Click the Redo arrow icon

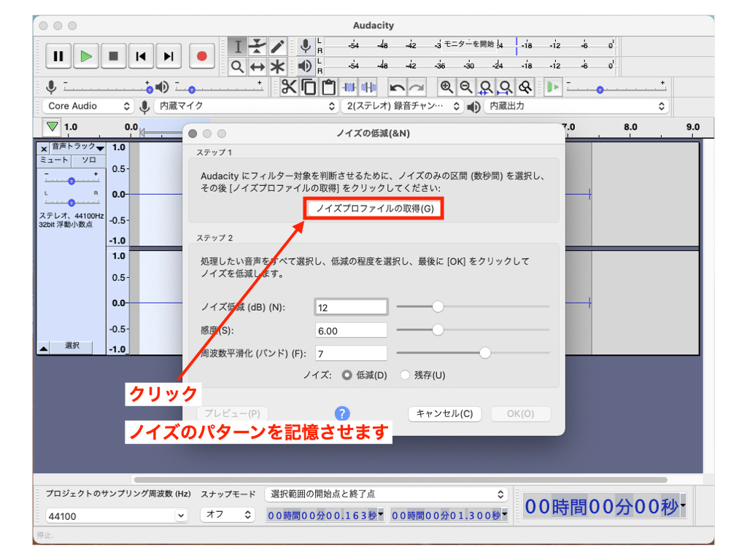[417, 87]
